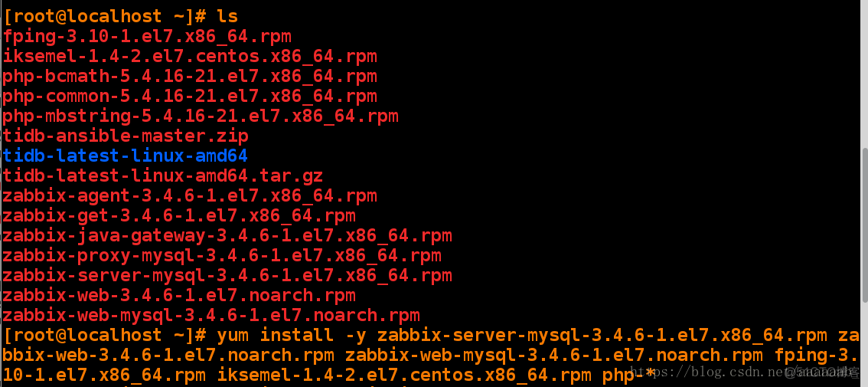Click the terminal's vertical scrollbar thumb

(x=865, y=225)
